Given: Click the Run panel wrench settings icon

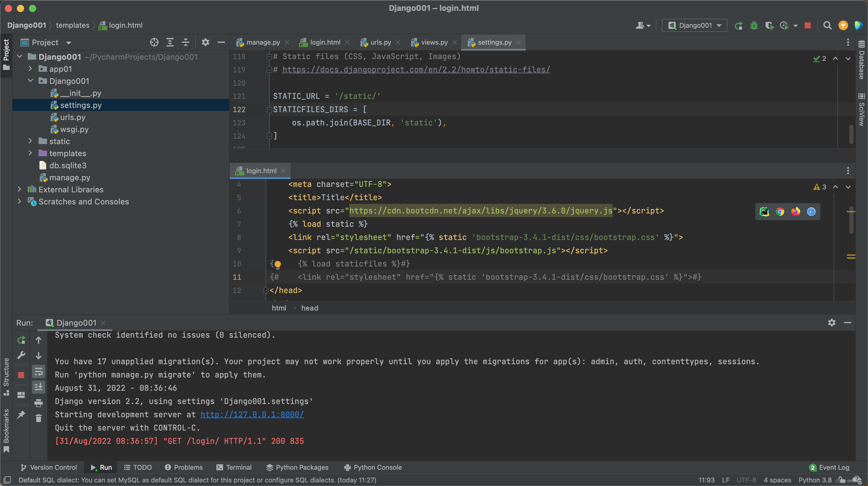Looking at the screenshot, I should click(x=21, y=355).
